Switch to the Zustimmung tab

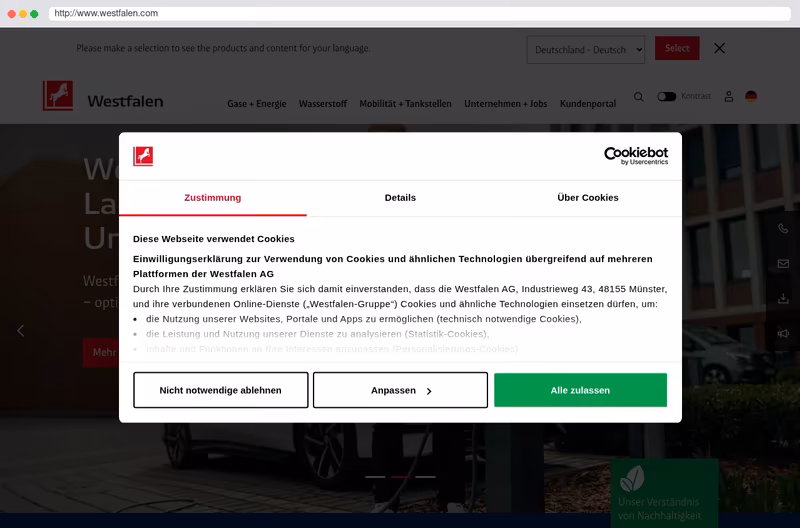[x=213, y=198]
